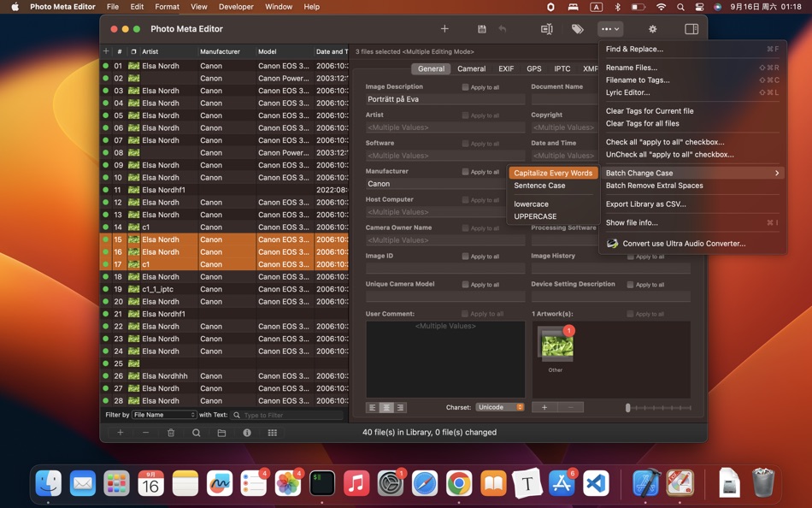
Task: Switch to the IPTC tab
Action: 562,68
